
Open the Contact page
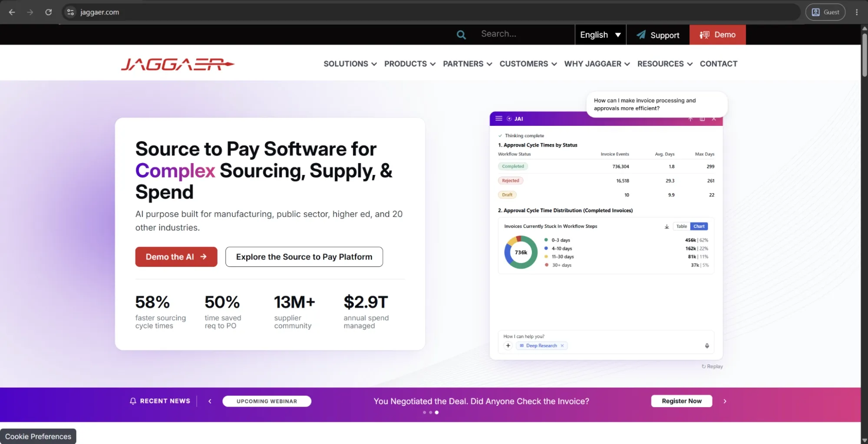pyautogui.click(x=718, y=64)
